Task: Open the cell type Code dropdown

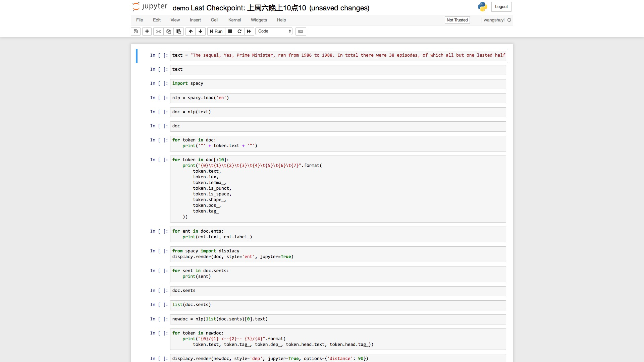Action: tap(274, 32)
